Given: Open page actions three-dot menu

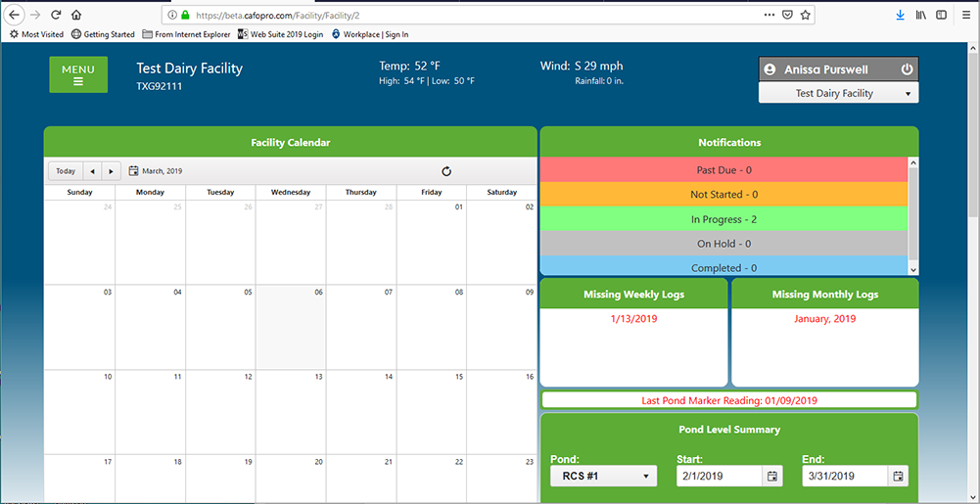Looking at the screenshot, I should coord(770,15).
